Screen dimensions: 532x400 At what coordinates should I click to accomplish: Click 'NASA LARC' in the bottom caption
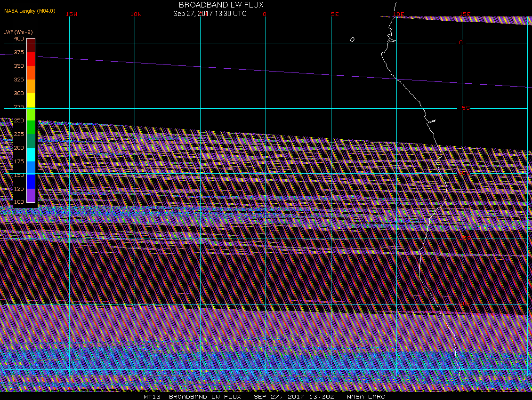pyautogui.click(x=366, y=397)
